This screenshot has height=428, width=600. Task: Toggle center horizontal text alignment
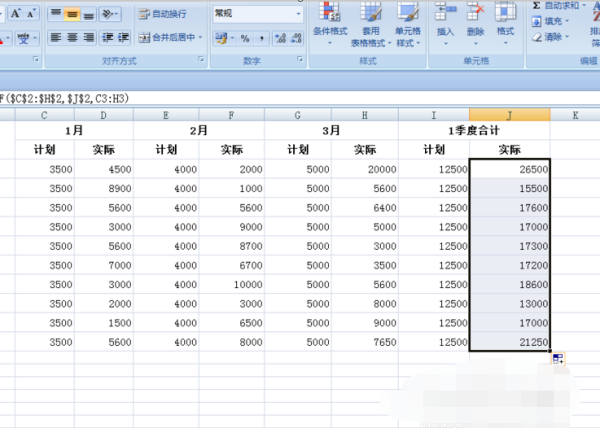point(72,38)
